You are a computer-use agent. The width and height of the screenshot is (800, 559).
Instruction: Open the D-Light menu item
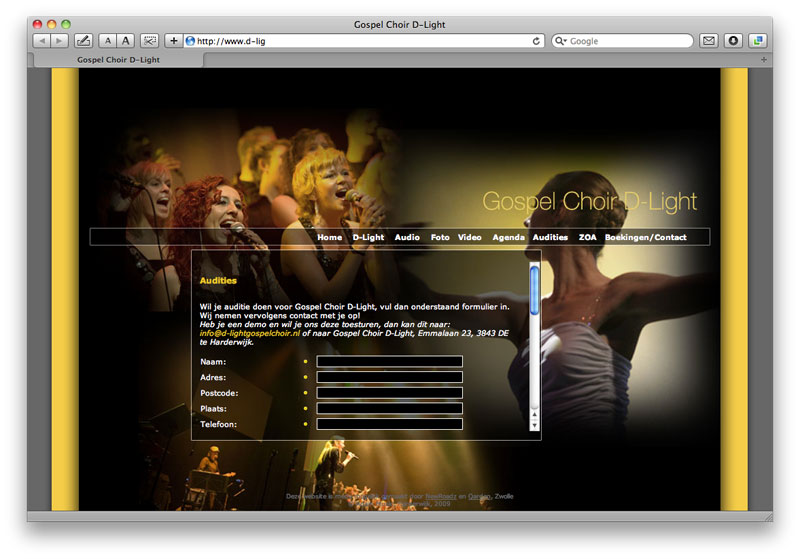click(368, 237)
